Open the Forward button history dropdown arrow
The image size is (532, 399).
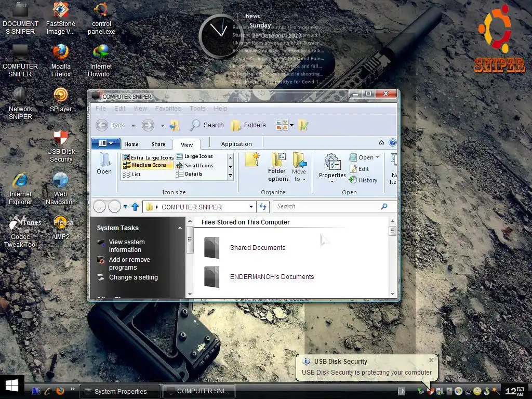[163, 126]
